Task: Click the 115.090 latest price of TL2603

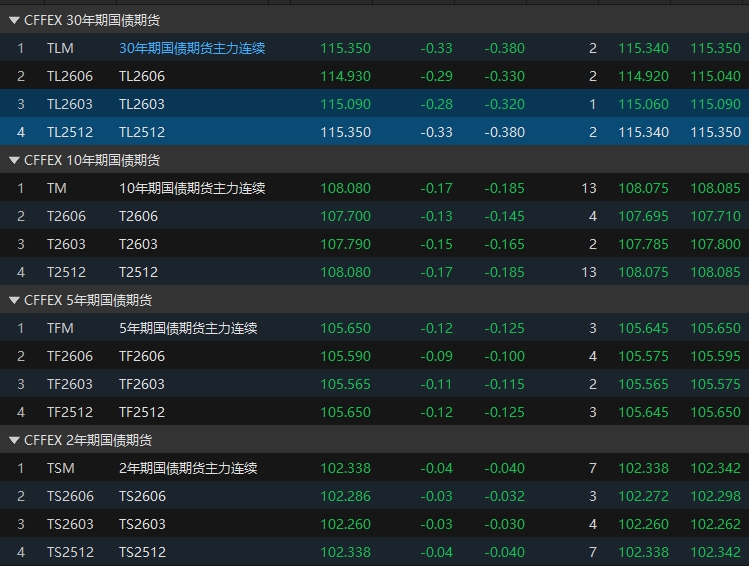Action: click(345, 104)
